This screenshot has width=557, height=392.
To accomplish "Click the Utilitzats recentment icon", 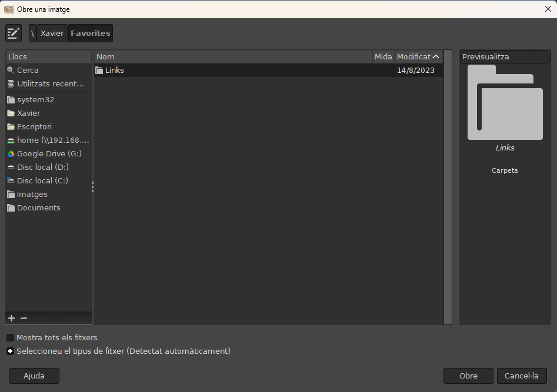I will 11,84.
